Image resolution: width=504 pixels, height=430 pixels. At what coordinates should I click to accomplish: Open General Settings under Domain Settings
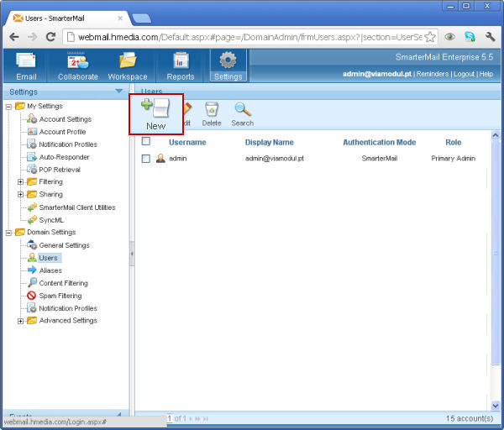65,245
